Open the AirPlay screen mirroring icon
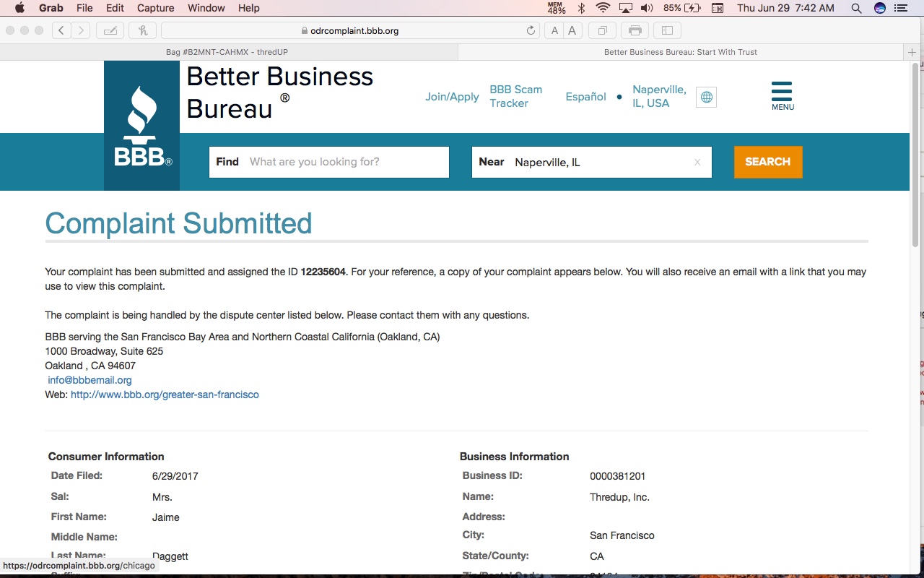This screenshot has height=578, width=924. click(625, 8)
